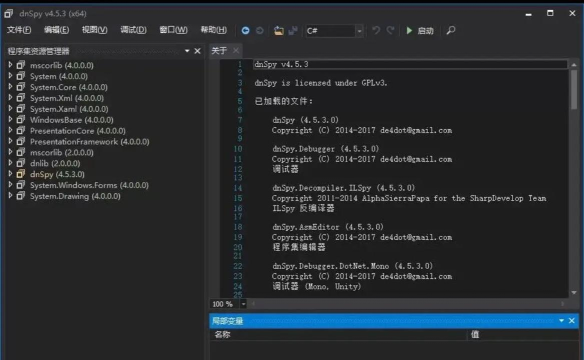Click the save all toolbar icon

click(293, 31)
